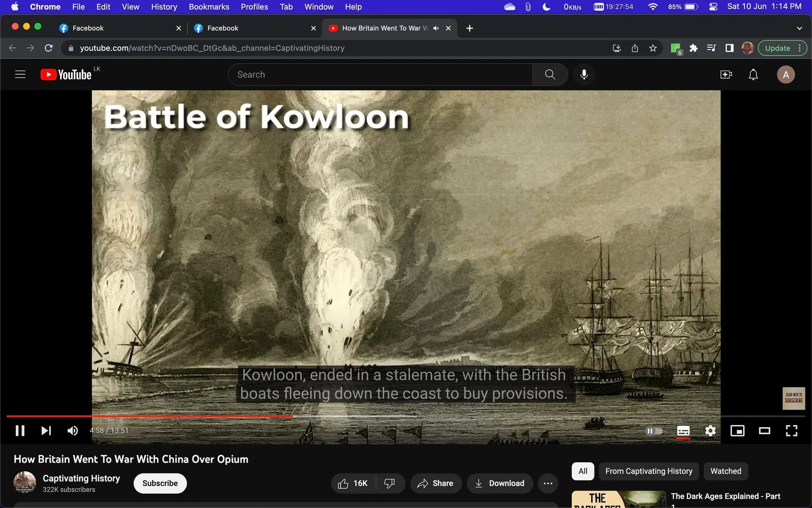
Task: Download the video
Action: (x=500, y=483)
